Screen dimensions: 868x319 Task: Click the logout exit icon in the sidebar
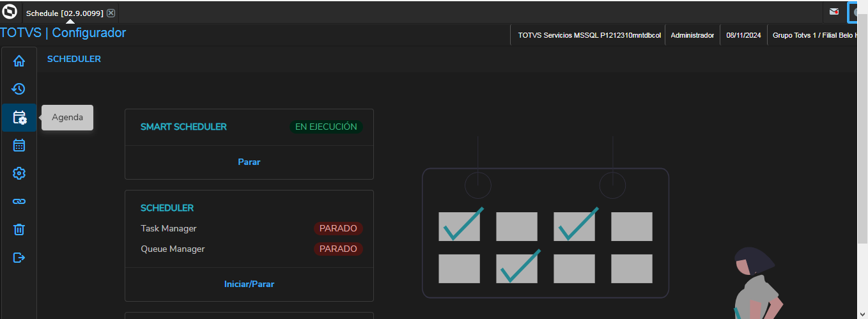(x=19, y=258)
